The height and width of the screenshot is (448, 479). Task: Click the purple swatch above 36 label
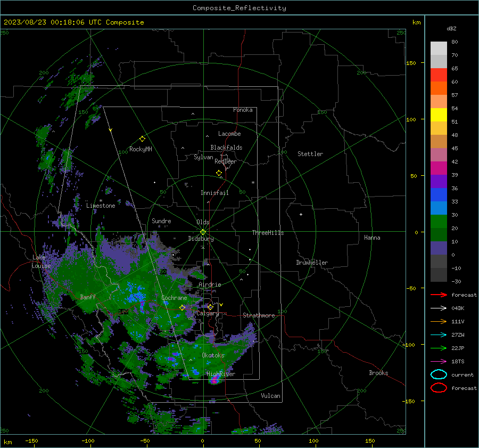[x=439, y=181]
